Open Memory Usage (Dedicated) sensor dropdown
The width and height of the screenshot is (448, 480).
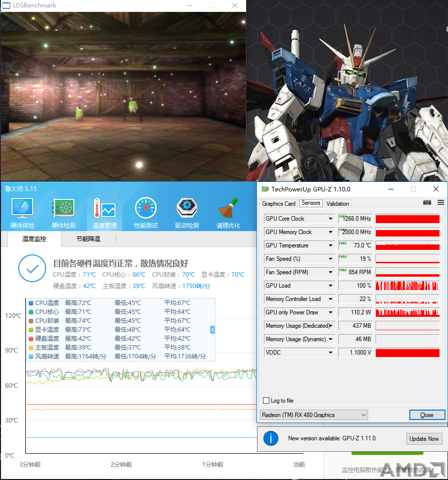click(x=330, y=326)
